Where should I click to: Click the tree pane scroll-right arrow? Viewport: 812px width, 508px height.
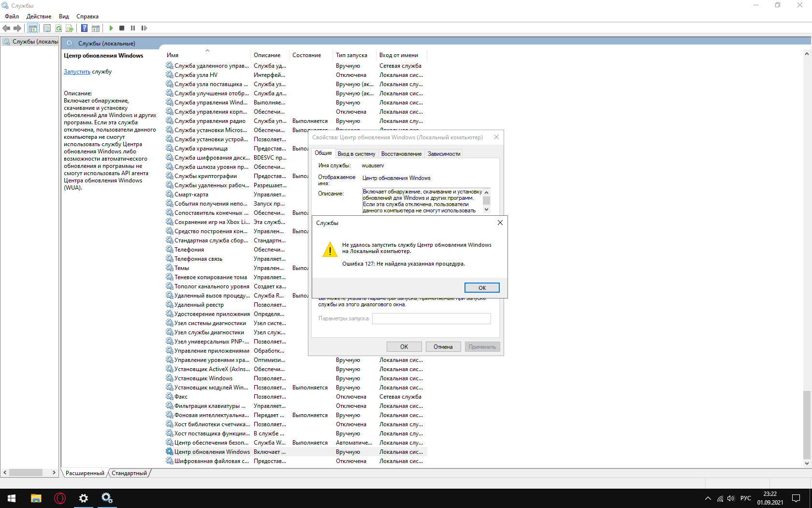coord(54,473)
